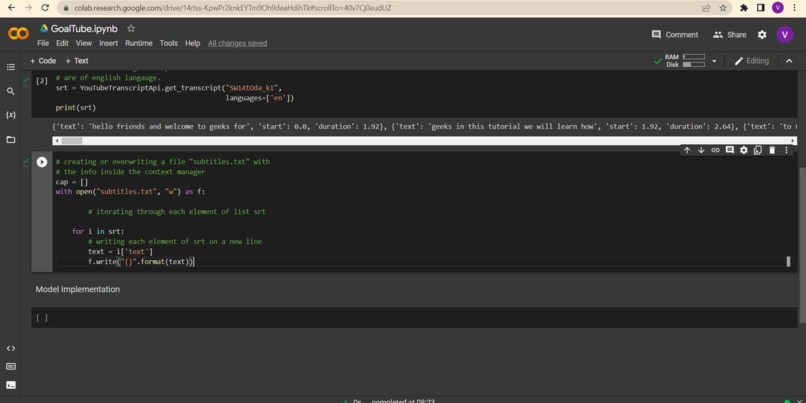Open cell editor settings gear

pyautogui.click(x=743, y=150)
